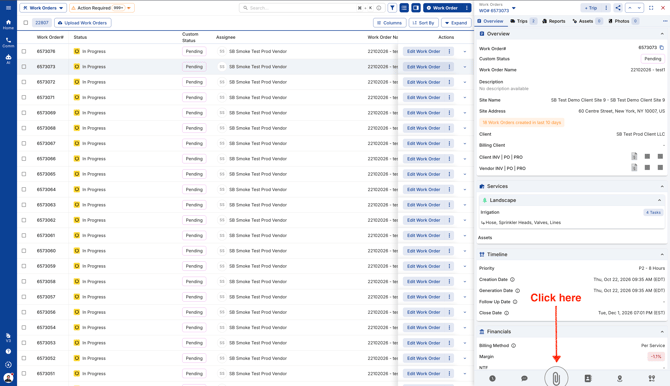Open the attachments paperclip icon
Viewport: 670px width, 386px height.
coord(556,378)
